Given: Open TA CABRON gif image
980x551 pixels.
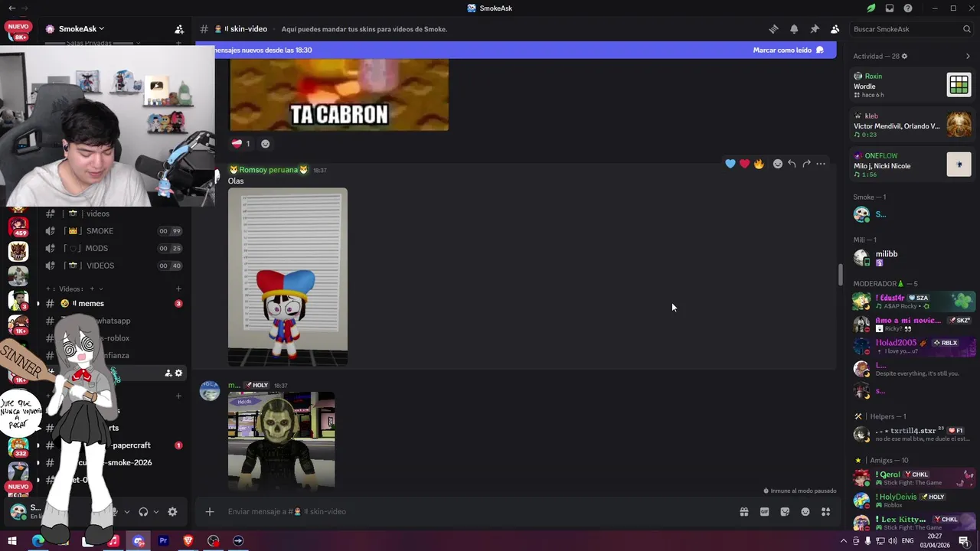Looking at the screenshot, I should (339, 96).
